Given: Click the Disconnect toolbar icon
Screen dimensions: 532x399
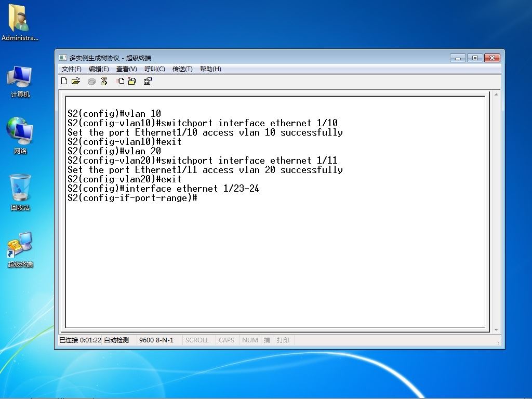Looking at the screenshot, I should [104, 81].
